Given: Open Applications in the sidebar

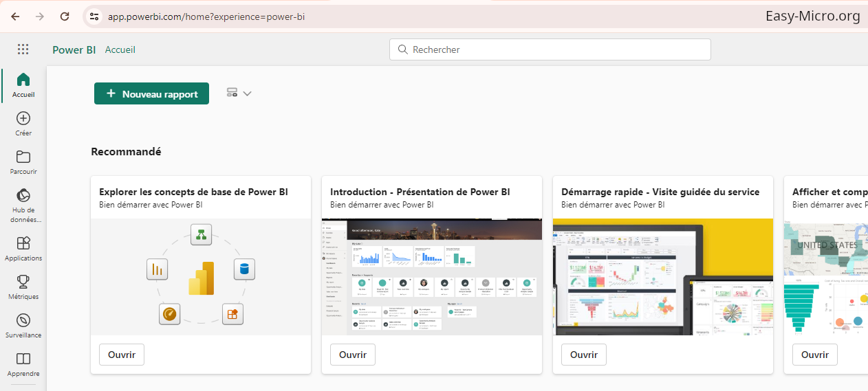Looking at the screenshot, I should coord(23,249).
